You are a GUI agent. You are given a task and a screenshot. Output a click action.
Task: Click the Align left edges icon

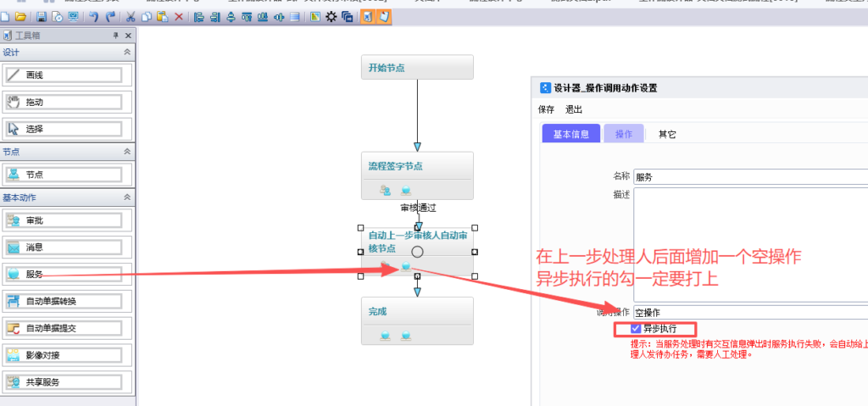click(x=198, y=17)
